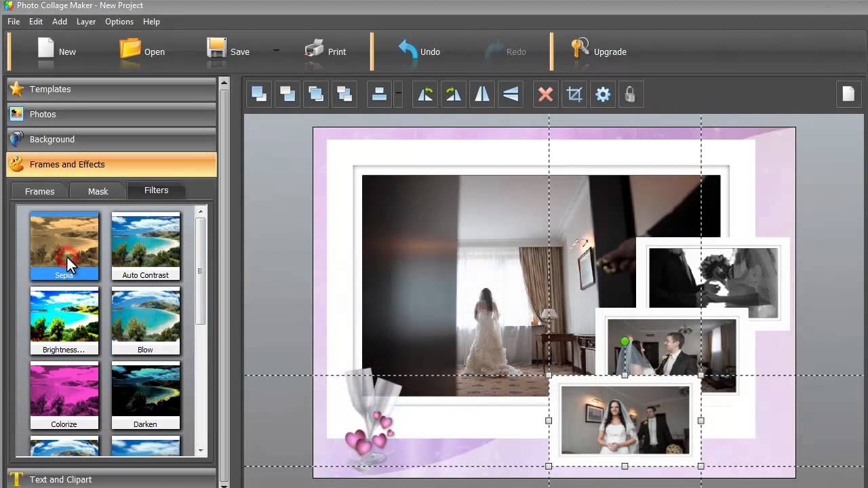
Task: Save the project via the Save button
Action: [228, 52]
